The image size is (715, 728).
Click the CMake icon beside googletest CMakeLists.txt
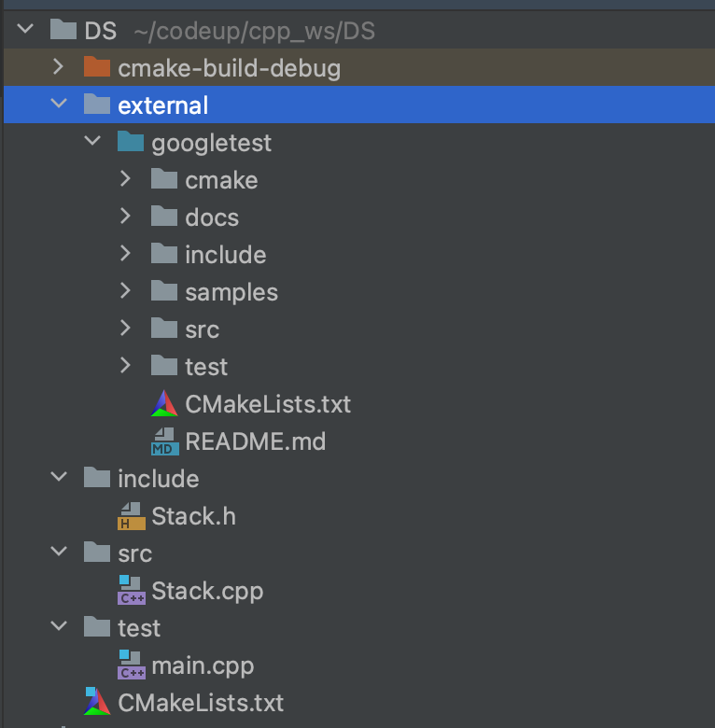pos(164,404)
